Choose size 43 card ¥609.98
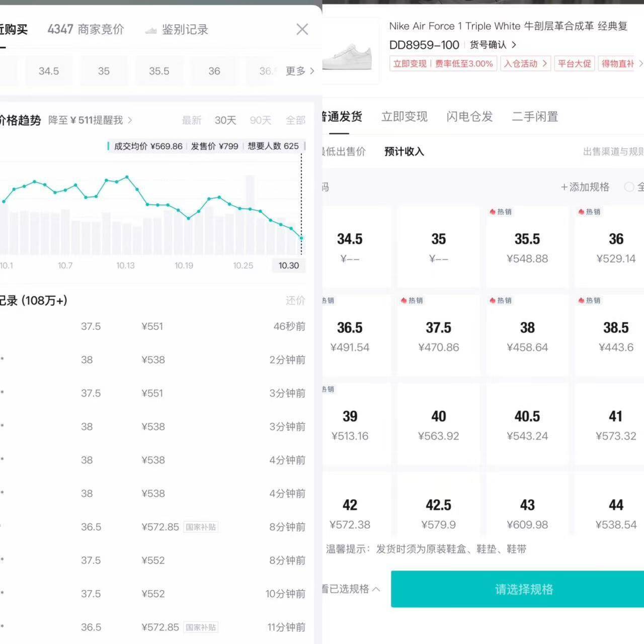The height and width of the screenshot is (644, 644). [x=527, y=506]
